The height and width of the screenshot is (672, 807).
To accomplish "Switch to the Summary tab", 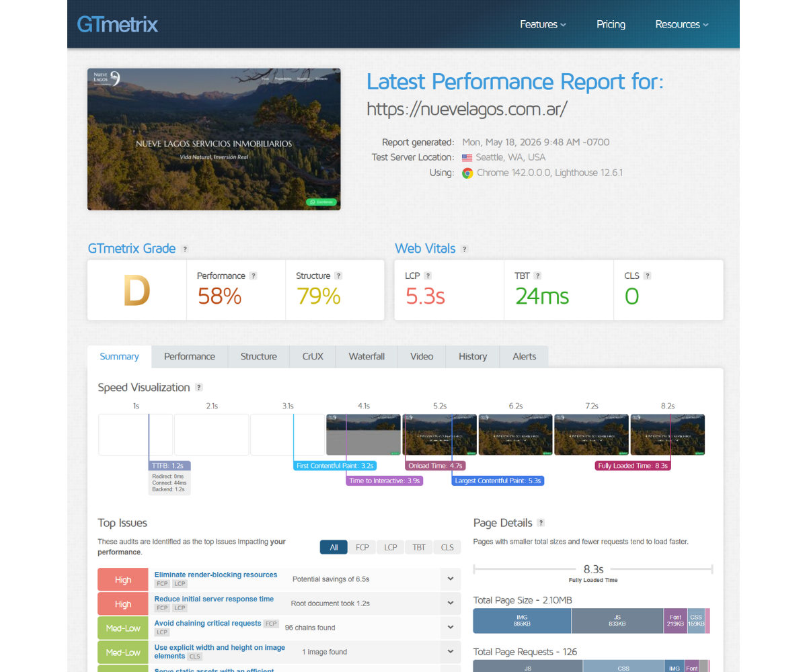I will tap(120, 356).
